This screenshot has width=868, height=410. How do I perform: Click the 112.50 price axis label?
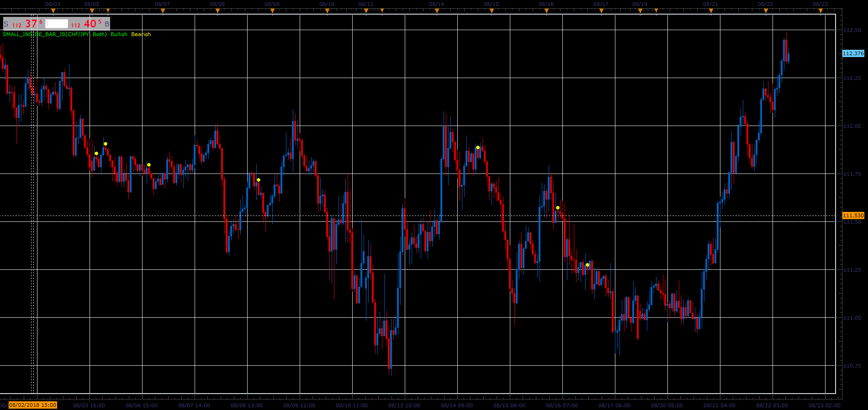pos(852,30)
